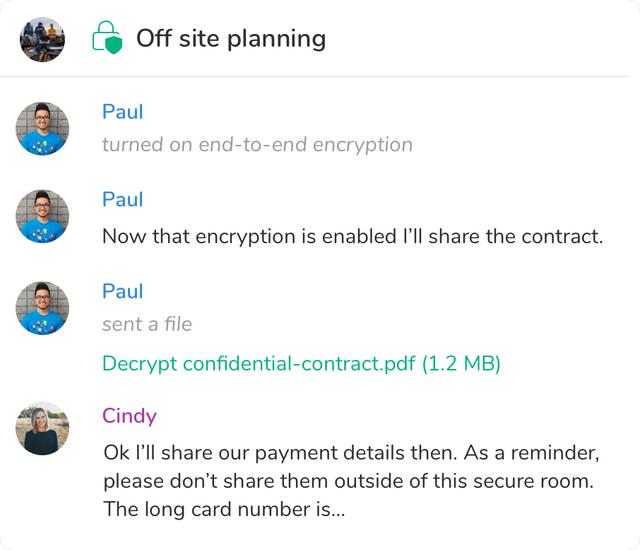Click Paul's name above 'sent a file'
Image resolution: width=640 pixels, height=550 pixels.
122,291
